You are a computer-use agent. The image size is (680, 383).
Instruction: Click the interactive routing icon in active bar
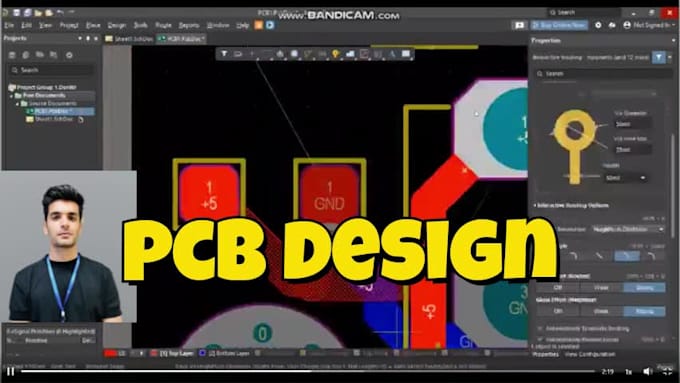coord(308,54)
